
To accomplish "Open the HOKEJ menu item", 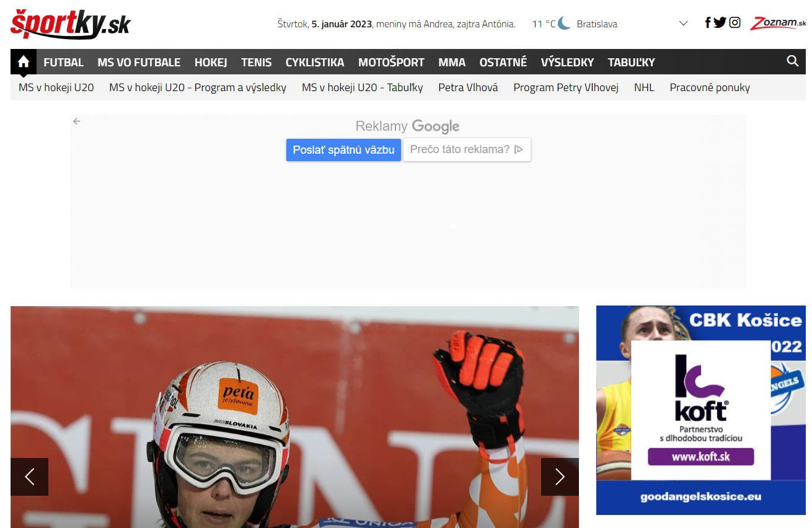I will pyautogui.click(x=211, y=62).
